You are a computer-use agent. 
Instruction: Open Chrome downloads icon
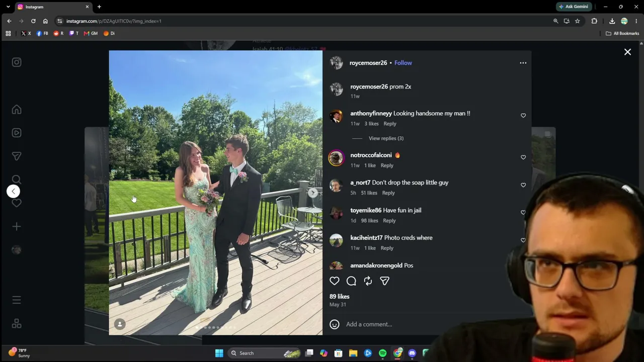[x=612, y=21]
